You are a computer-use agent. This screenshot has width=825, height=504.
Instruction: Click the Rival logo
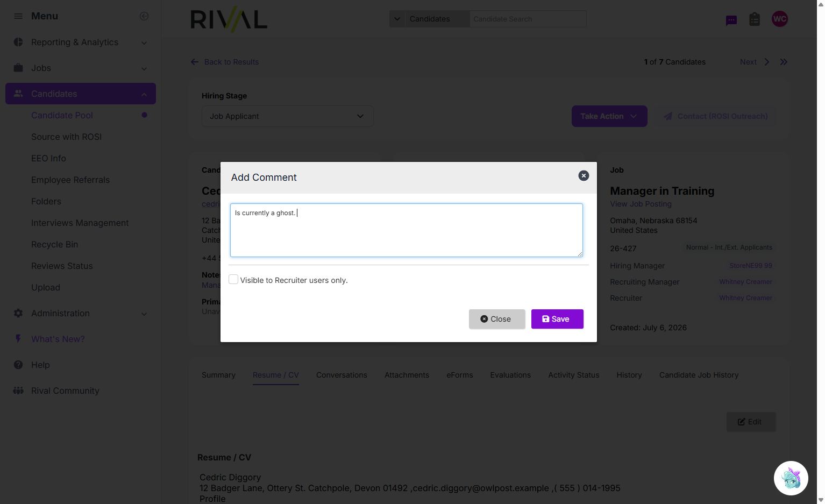pyautogui.click(x=229, y=20)
